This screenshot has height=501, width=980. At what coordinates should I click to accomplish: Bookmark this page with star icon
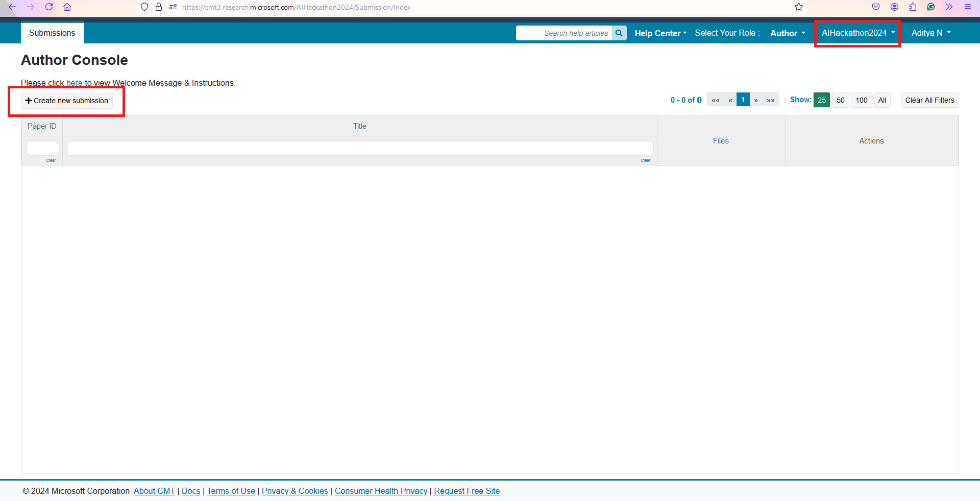pos(799,7)
